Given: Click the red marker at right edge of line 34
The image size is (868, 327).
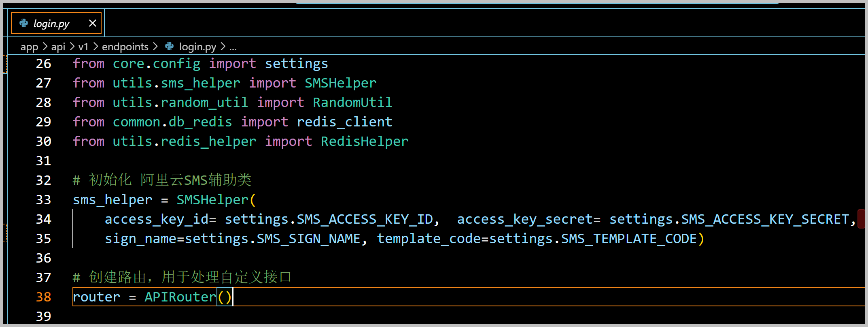Looking at the screenshot, I should click(x=861, y=219).
